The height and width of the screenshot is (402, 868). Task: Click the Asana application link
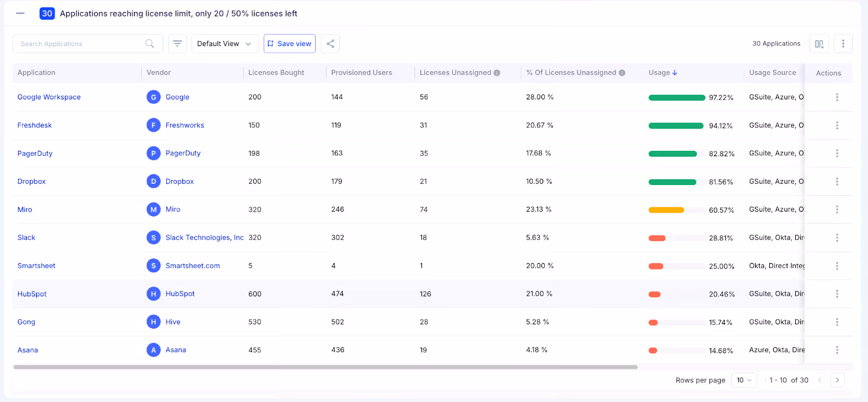pos(28,350)
